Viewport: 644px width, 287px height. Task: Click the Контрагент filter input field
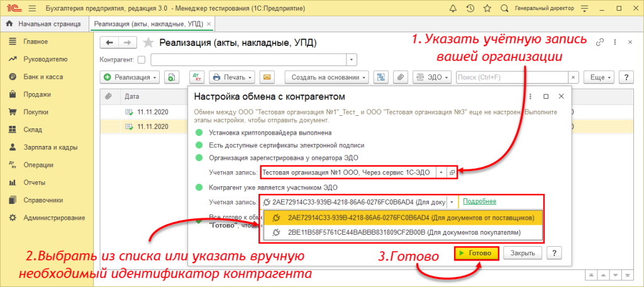click(x=248, y=60)
